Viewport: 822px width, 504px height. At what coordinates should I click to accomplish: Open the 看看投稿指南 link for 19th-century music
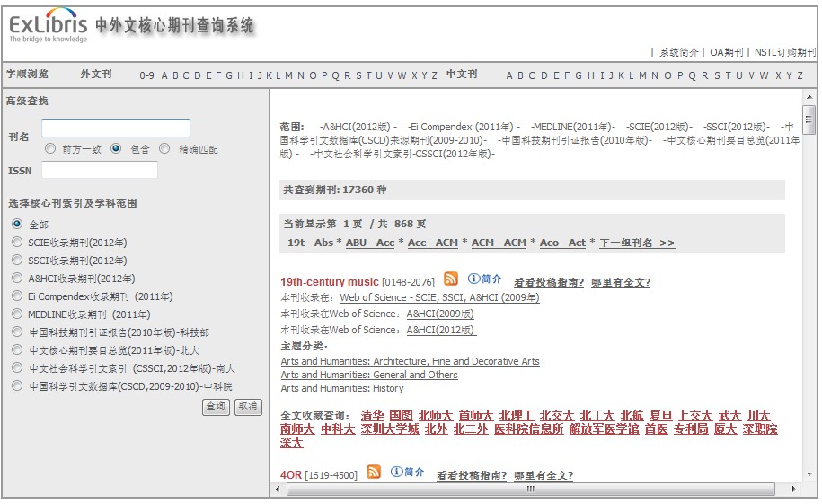[x=548, y=282]
